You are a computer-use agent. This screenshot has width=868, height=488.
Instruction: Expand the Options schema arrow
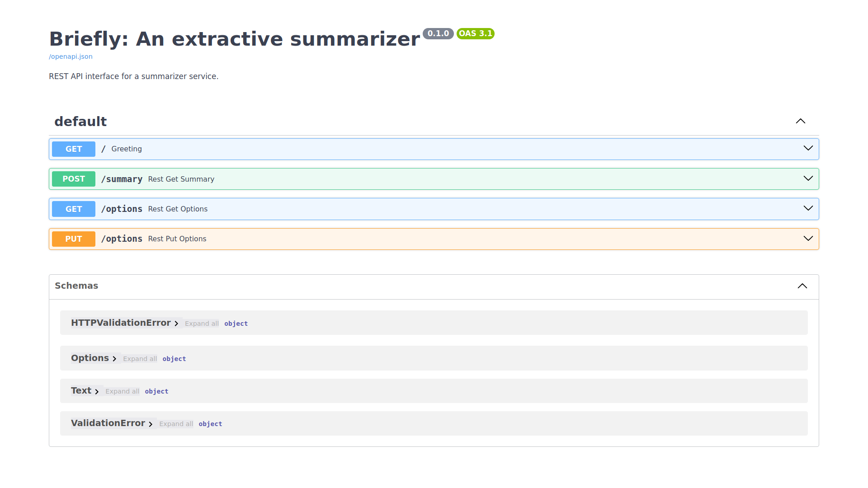pyautogui.click(x=114, y=359)
